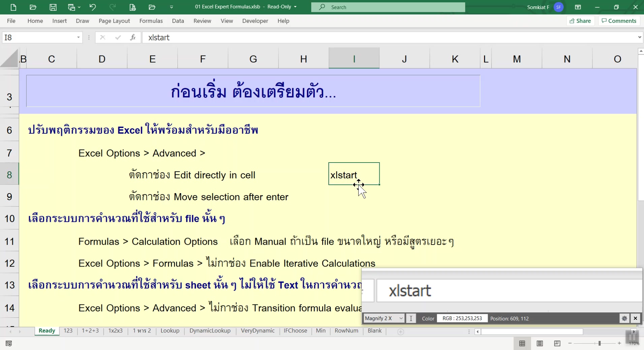Image resolution: width=644 pixels, height=350 pixels.
Task: Click the Somkiat F account avatar
Action: point(558,7)
